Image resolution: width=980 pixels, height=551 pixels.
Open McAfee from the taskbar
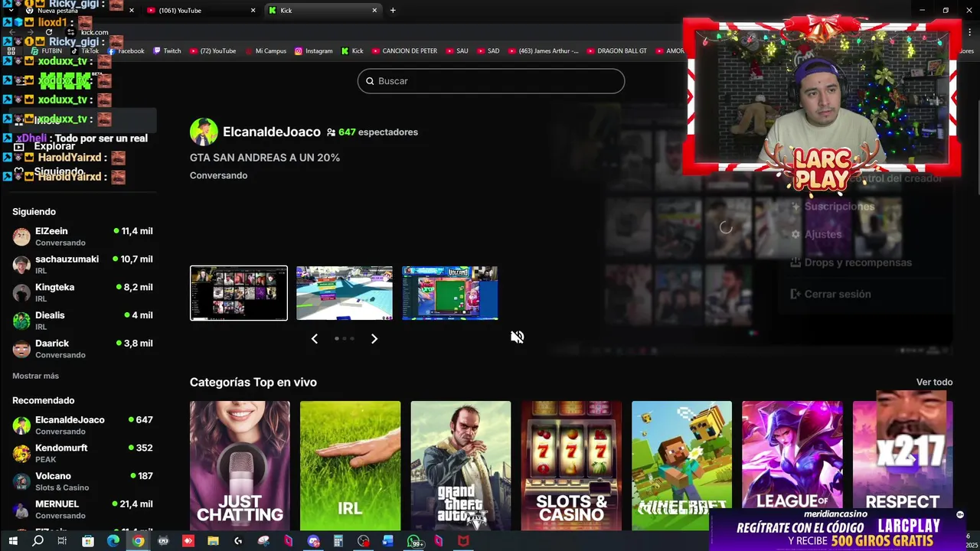pos(463,541)
